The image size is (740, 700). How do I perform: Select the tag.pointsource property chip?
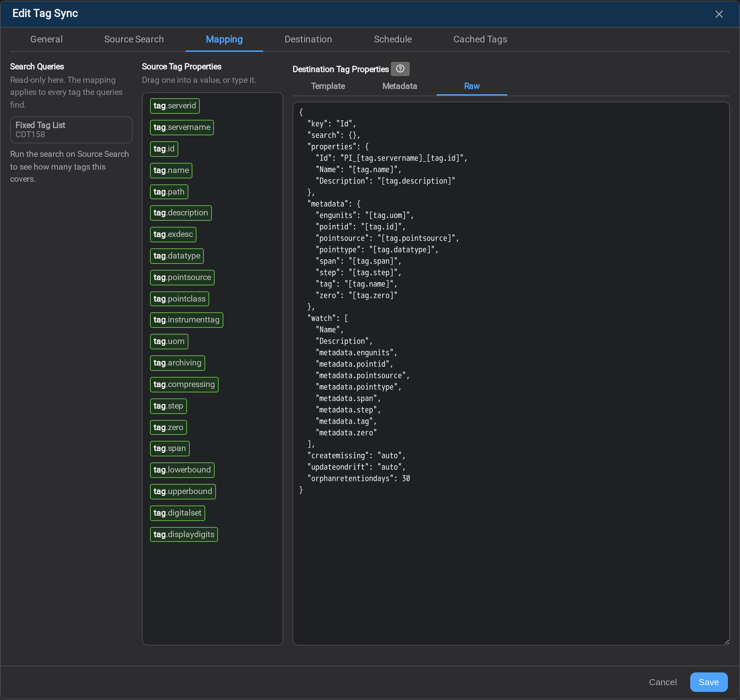click(x=182, y=278)
